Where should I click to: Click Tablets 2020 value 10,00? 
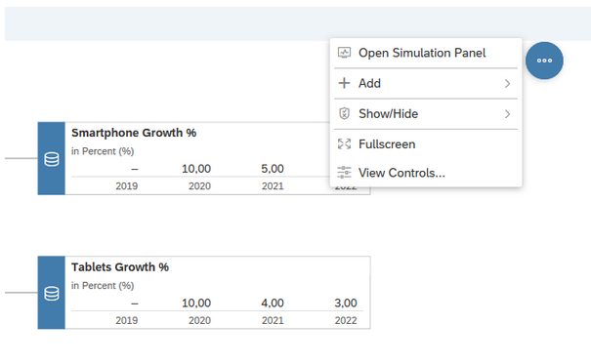coord(196,303)
